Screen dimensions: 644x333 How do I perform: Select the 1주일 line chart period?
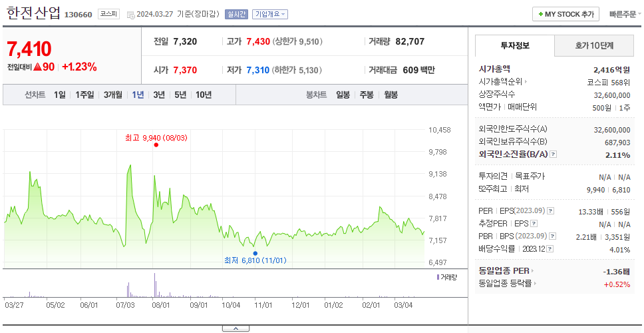click(84, 95)
